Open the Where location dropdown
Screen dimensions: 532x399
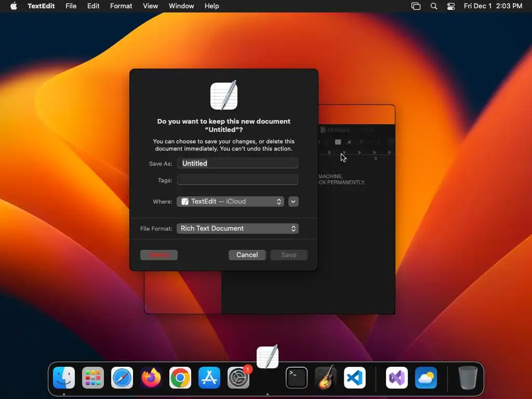point(230,202)
